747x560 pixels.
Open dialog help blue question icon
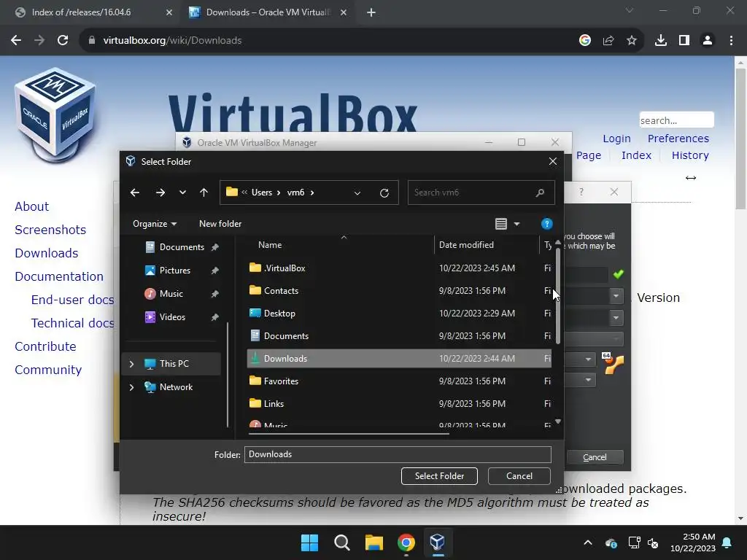click(547, 224)
